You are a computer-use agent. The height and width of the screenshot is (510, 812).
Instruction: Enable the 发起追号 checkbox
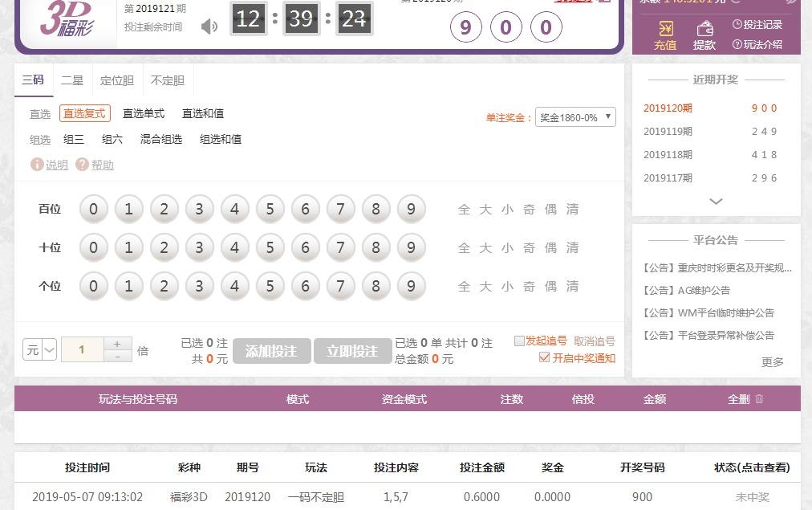(520, 341)
